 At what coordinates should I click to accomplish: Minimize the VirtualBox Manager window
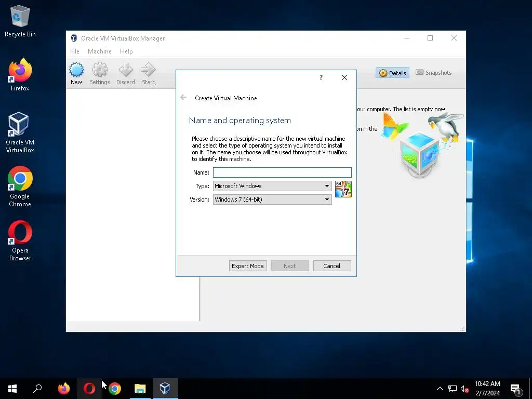click(407, 38)
